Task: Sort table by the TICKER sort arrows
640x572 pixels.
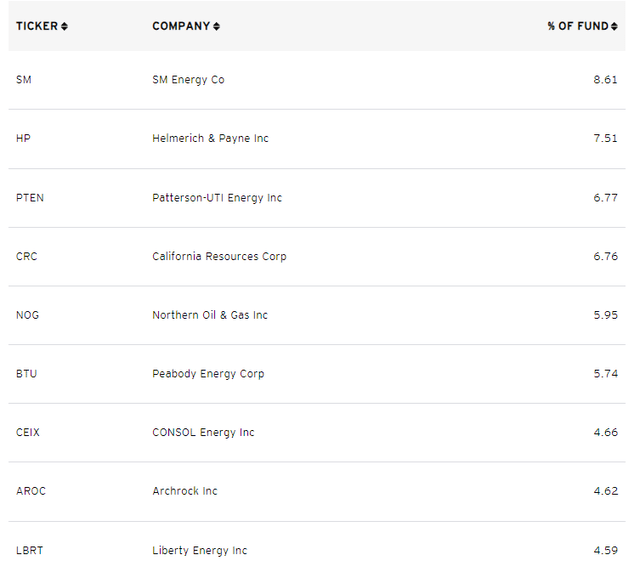Action: click(65, 27)
